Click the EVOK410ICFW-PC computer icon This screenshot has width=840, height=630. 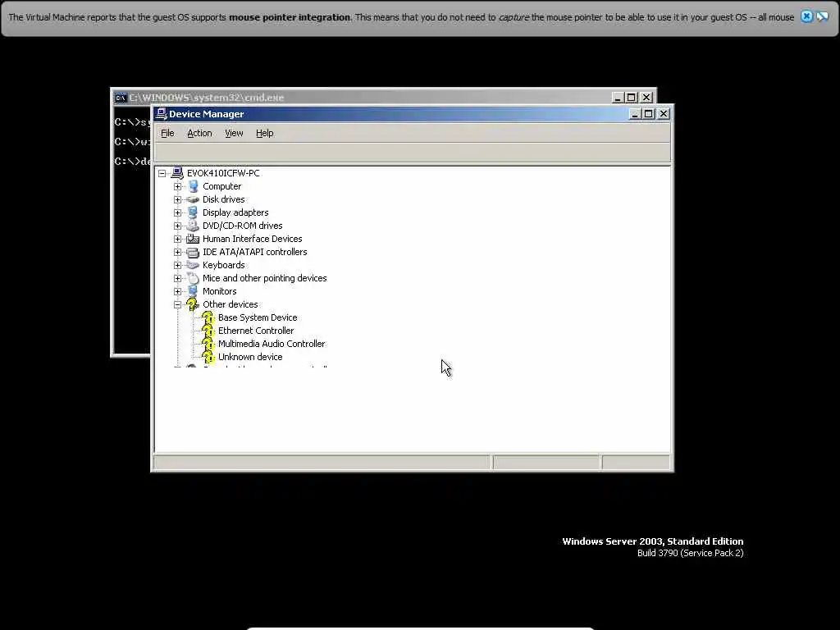pyautogui.click(x=177, y=172)
